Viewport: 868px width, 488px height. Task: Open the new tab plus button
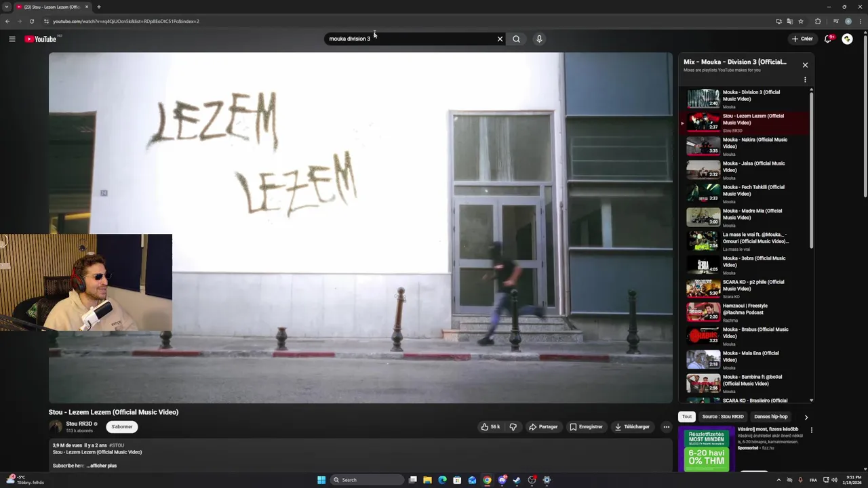98,7
